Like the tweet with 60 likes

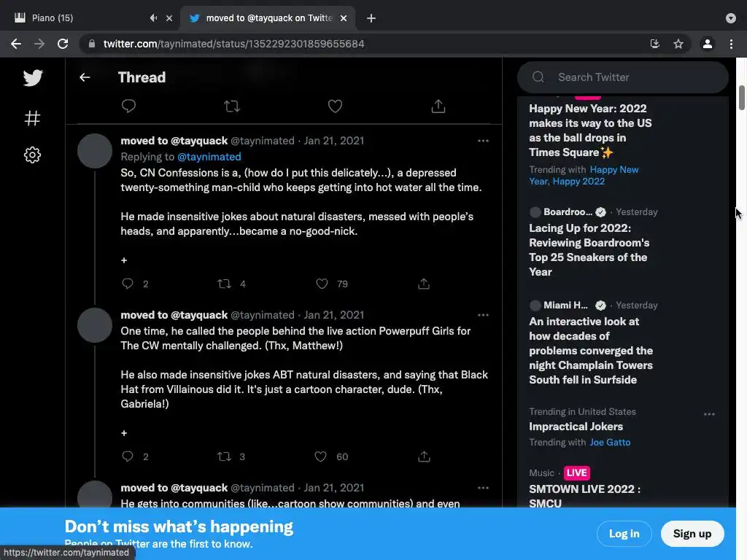pos(321,456)
